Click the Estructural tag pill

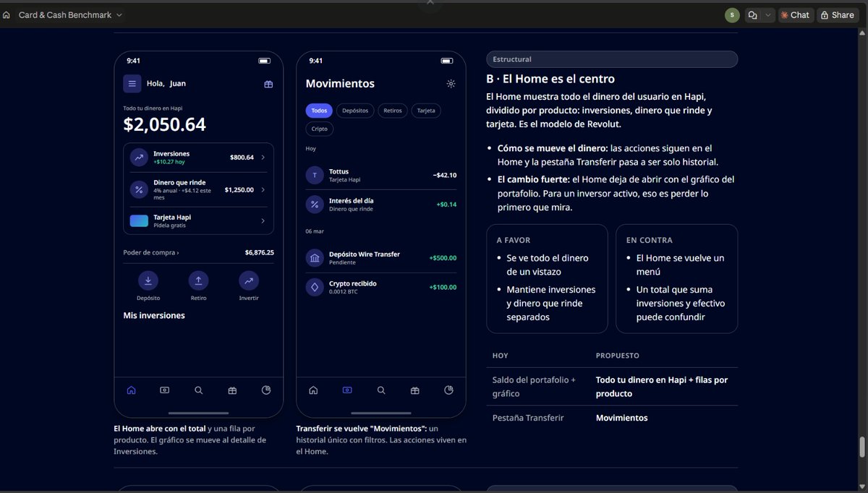[612, 59]
